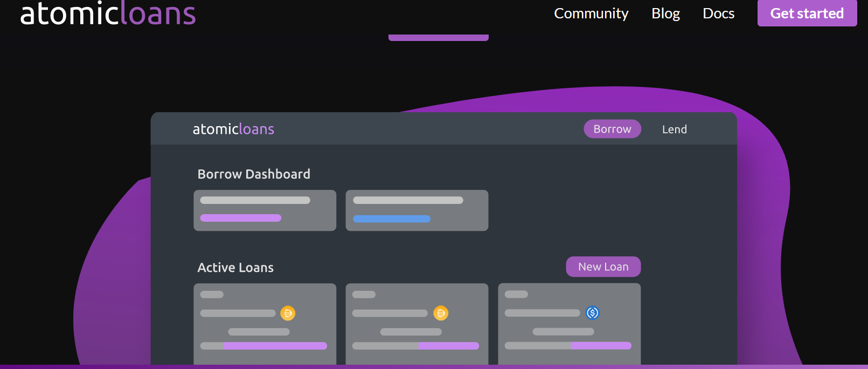Open the Docs link

tap(718, 13)
